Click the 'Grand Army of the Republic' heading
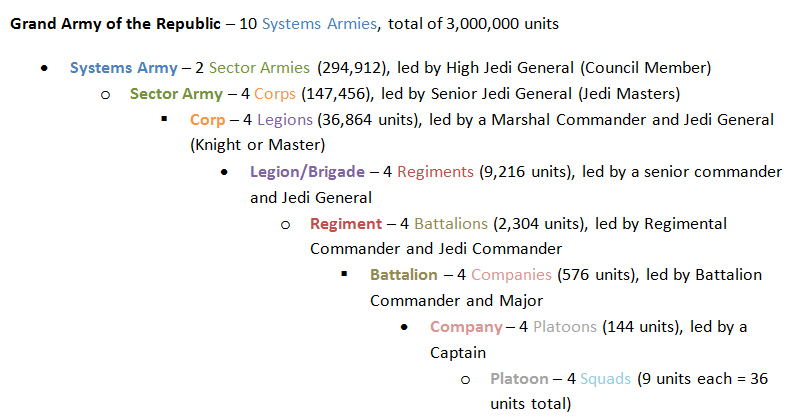The image size is (791, 419). pyautogui.click(x=116, y=24)
